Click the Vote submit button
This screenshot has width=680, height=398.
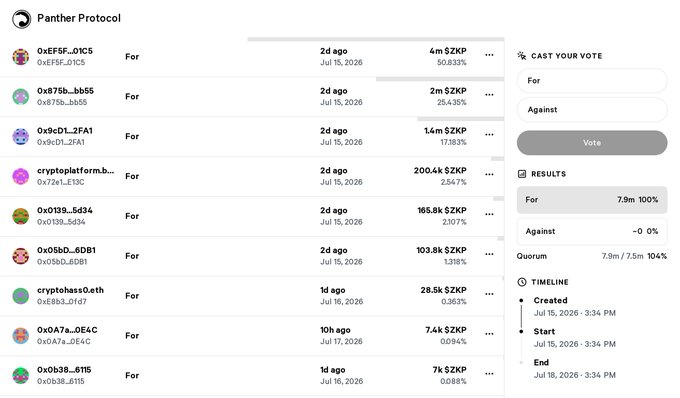click(x=592, y=143)
